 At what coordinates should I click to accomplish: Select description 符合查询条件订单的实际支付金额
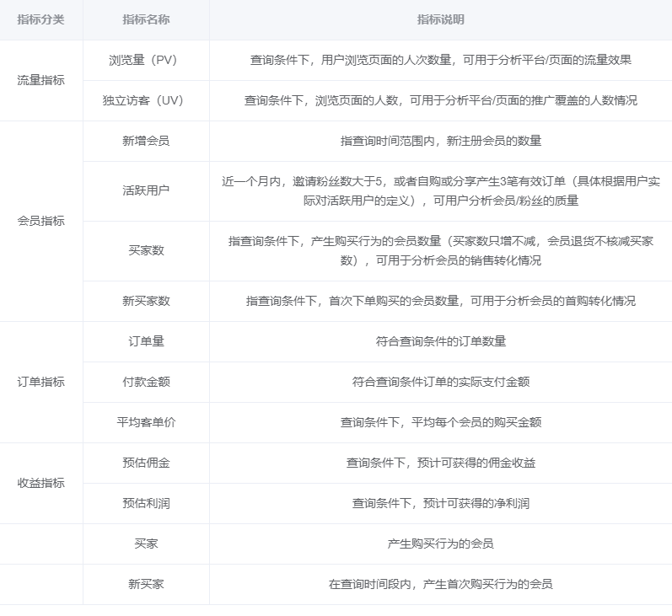[441, 382]
